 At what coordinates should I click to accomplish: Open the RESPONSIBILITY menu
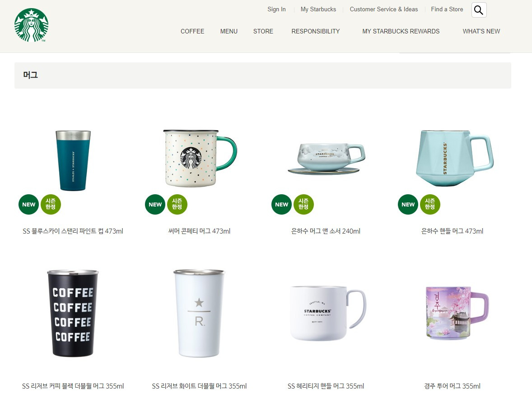(316, 31)
